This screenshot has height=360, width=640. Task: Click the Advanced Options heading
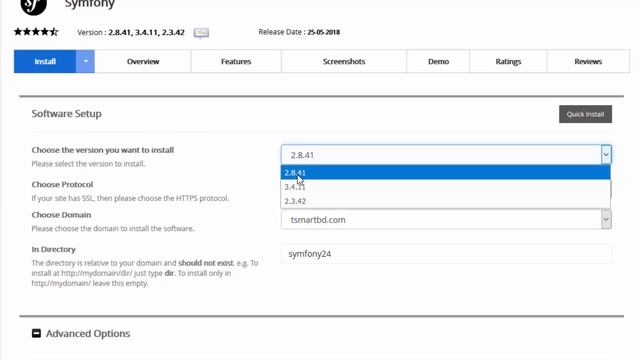[x=88, y=333]
